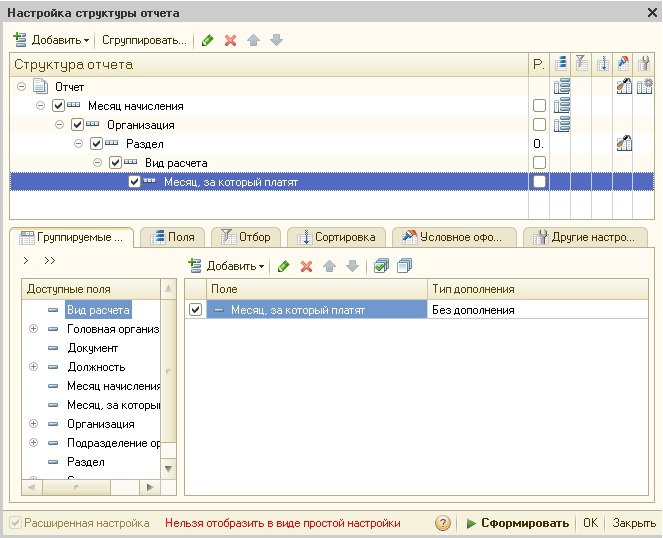Switch to Сортировка tab
The height and width of the screenshot is (538, 663).
337,237
